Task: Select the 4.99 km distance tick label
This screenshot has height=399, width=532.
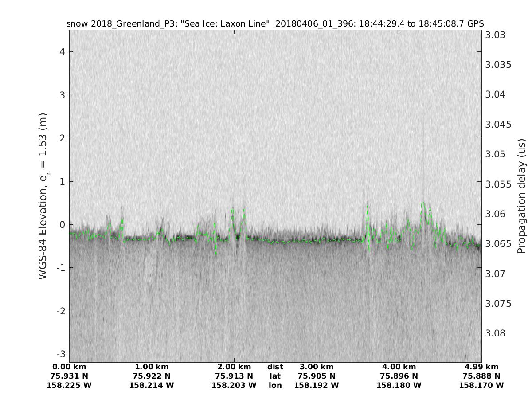Action: pos(481,367)
